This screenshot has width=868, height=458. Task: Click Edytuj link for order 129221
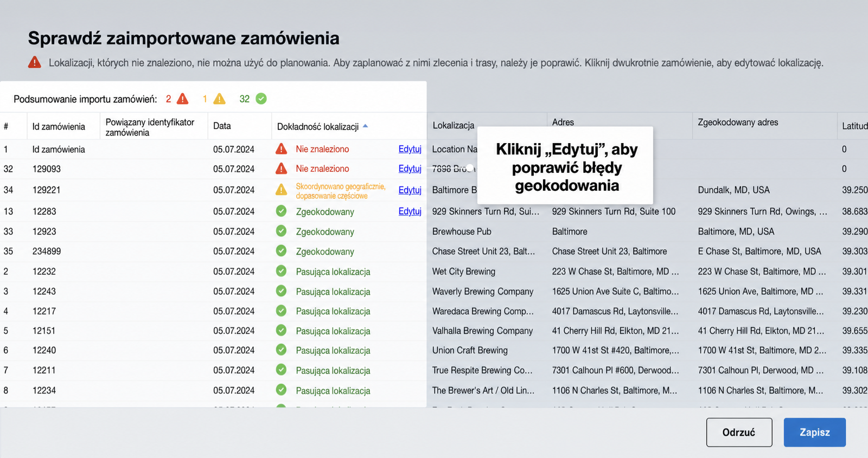click(x=410, y=190)
